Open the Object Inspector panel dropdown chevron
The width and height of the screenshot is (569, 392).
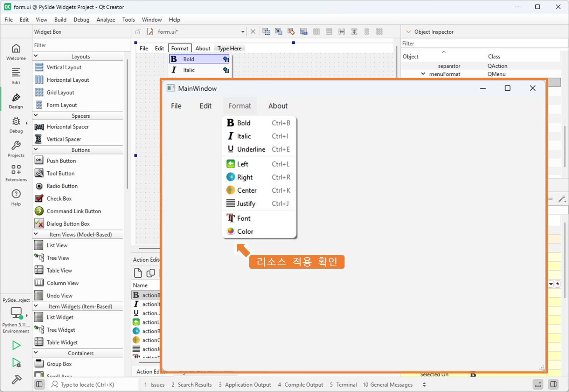408,32
